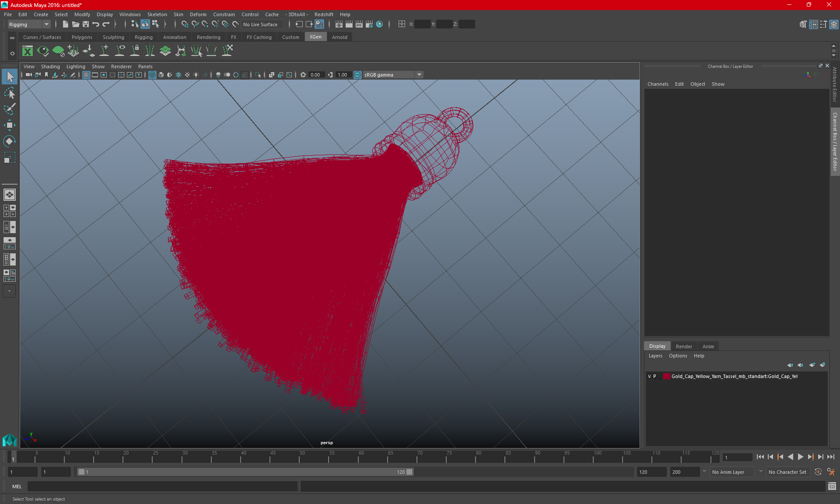Click the Save scene icon
Screen dimensions: 840x504
click(86, 24)
